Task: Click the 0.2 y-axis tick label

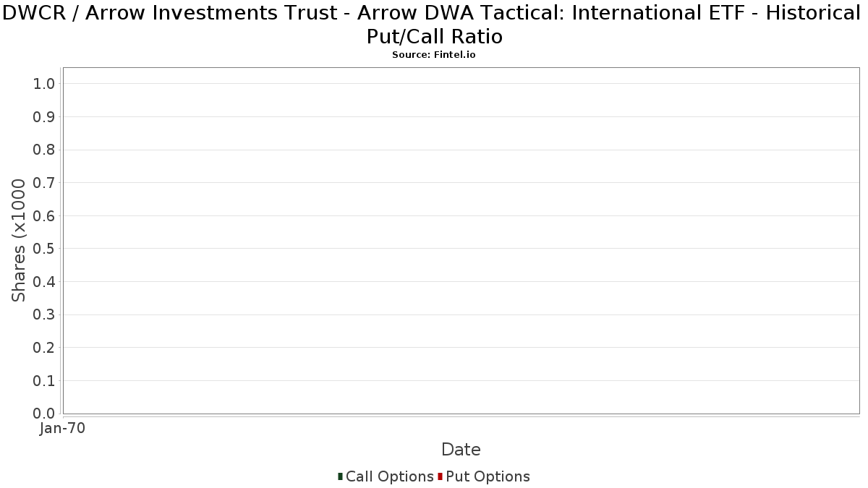Action: [x=44, y=348]
